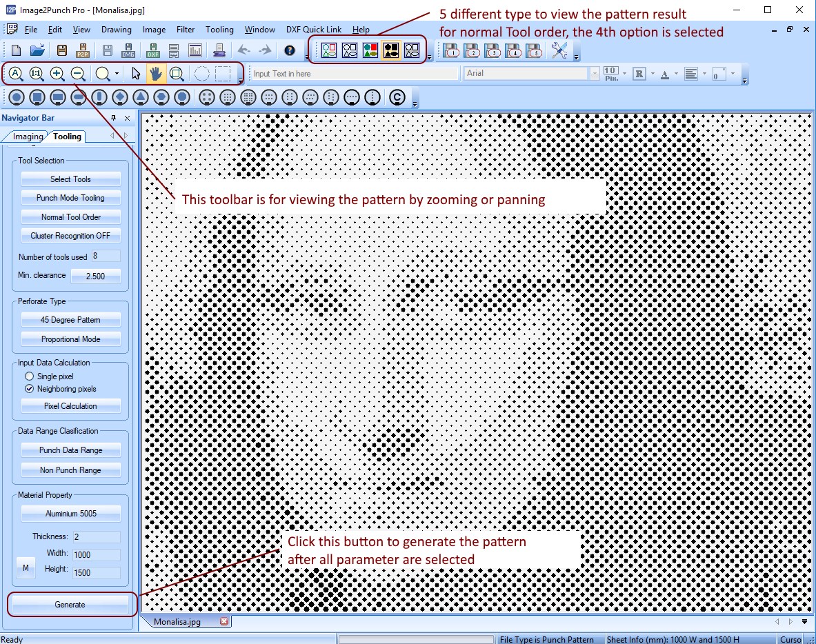
Task: Click the zoom window icon
Action: click(177, 74)
